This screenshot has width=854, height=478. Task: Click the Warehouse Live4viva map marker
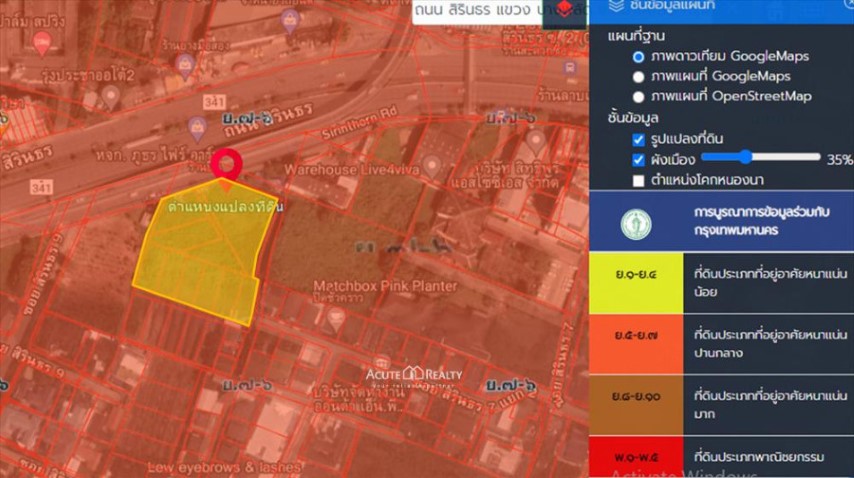pyautogui.click(x=431, y=164)
